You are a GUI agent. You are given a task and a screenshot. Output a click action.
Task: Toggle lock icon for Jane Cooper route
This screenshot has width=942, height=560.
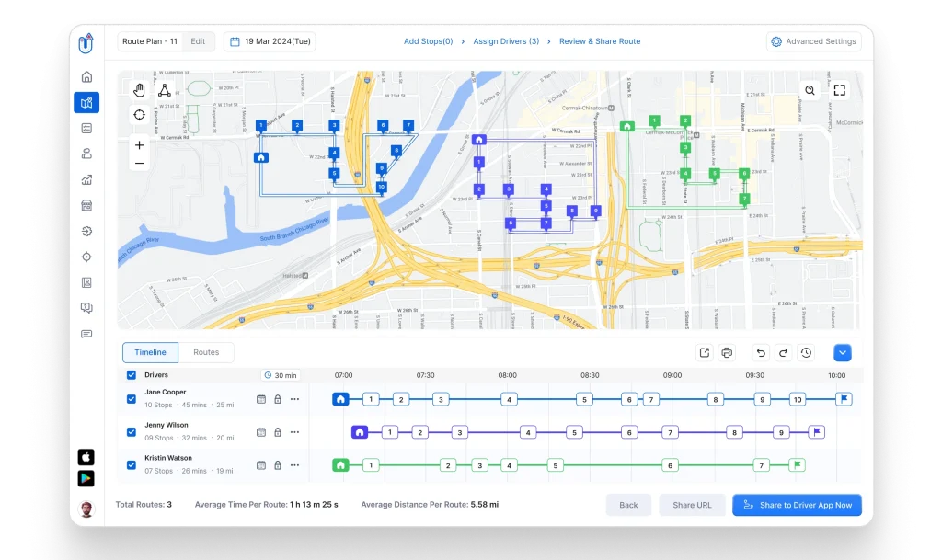tap(278, 399)
